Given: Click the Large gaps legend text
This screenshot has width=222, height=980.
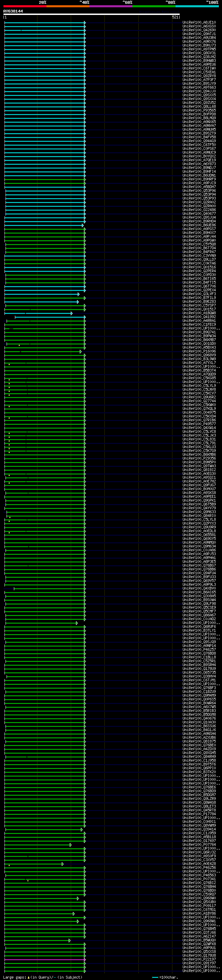Looking at the screenshot, I should 43,977.
